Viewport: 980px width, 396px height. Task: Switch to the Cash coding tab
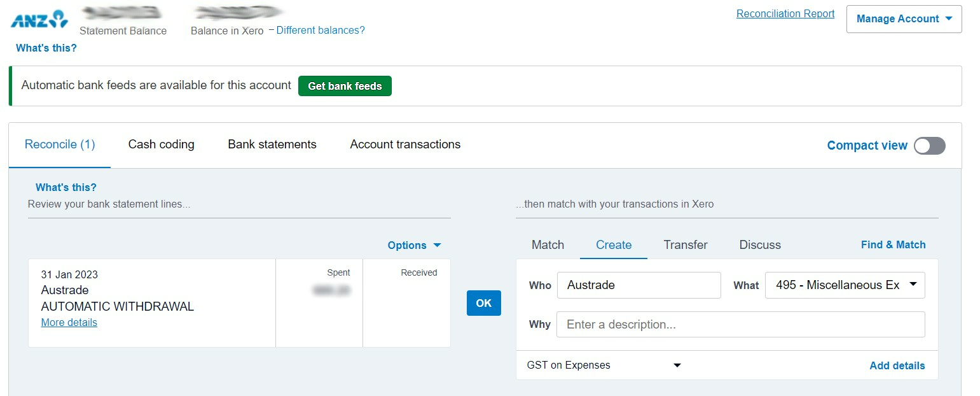tap(161, 145)
